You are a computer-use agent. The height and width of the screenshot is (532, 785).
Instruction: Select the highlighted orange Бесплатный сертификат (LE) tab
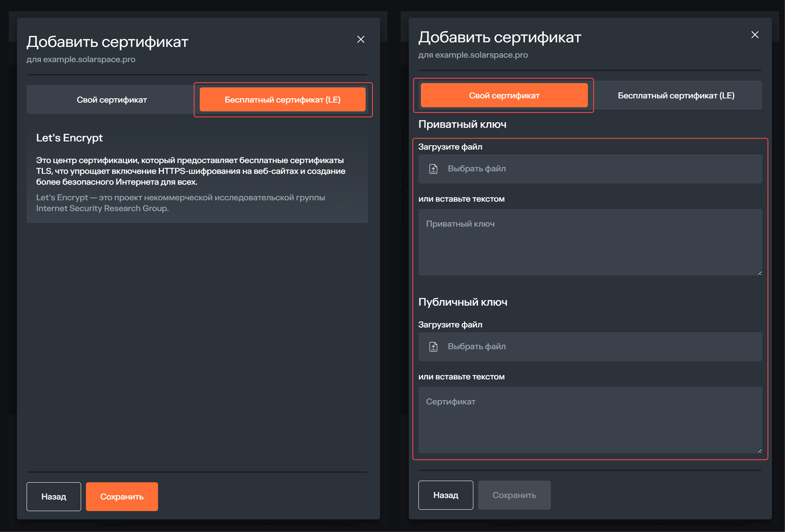click(x=282, y=99)
